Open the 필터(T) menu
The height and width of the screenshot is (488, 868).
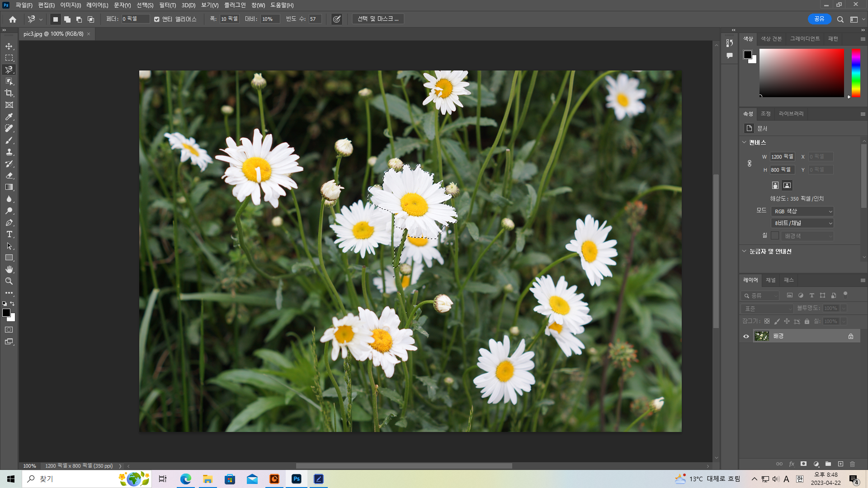click(167, 5)
